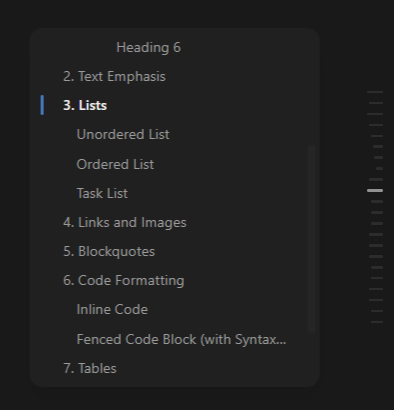The height and width of the screenshot is (410, 394).
Task: Go to the Unordered List subsection
Action: 123,134
